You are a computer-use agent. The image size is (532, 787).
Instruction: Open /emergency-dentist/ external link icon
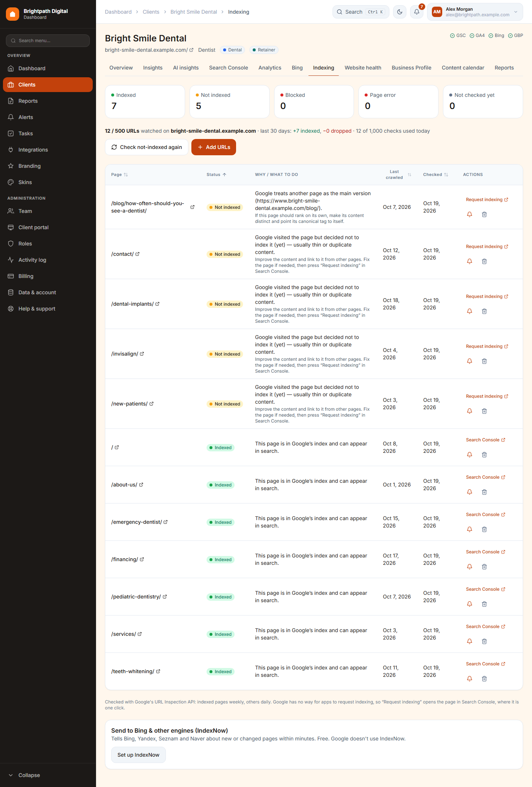tap(166, 522)
